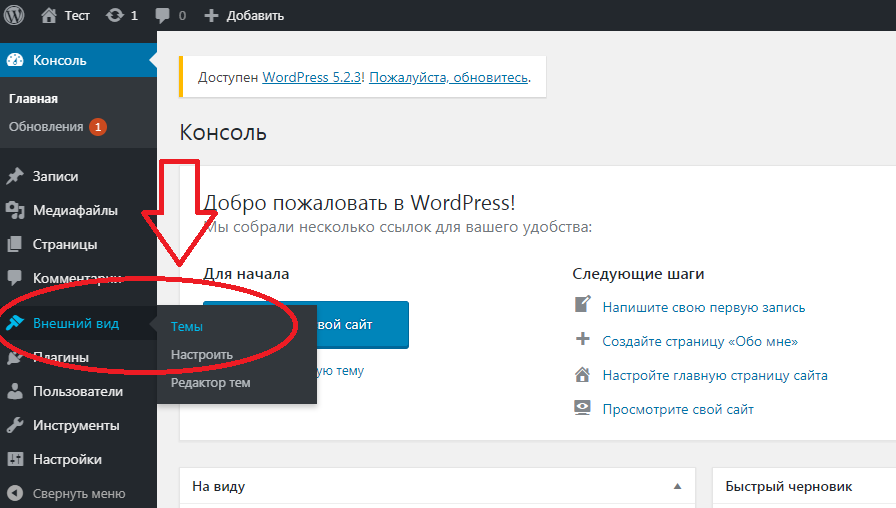Select Темы from the Внешний вид submenu
Screen dimensions: 896x508
pyautogui.click(x=186, y=326)
